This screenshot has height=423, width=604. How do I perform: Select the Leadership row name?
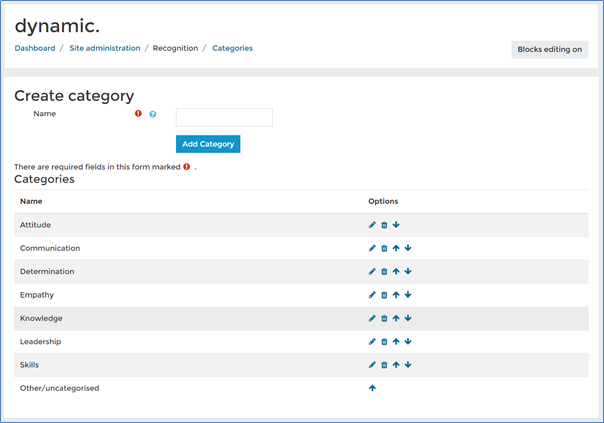[x=40, y=342]
